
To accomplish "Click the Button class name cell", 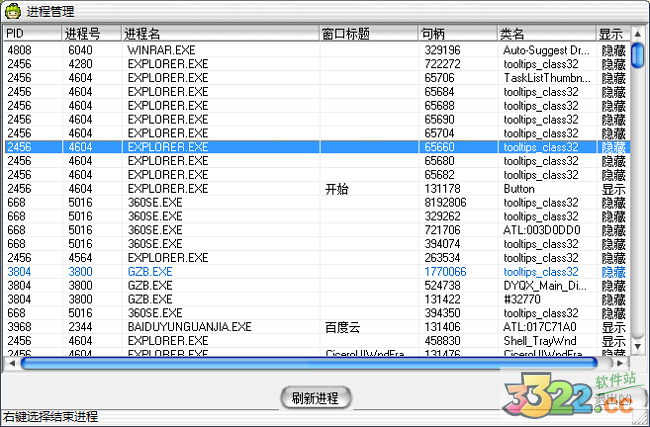I will [x=519, y=189].
